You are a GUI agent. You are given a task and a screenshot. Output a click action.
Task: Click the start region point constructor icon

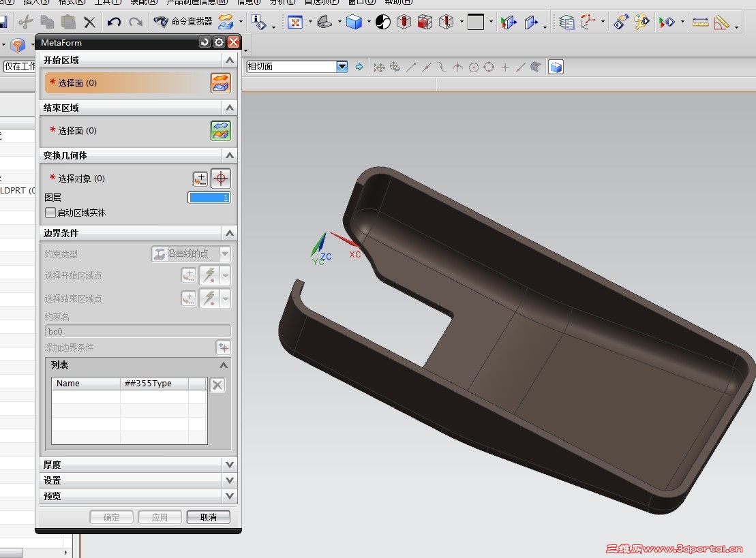point(189,275)
